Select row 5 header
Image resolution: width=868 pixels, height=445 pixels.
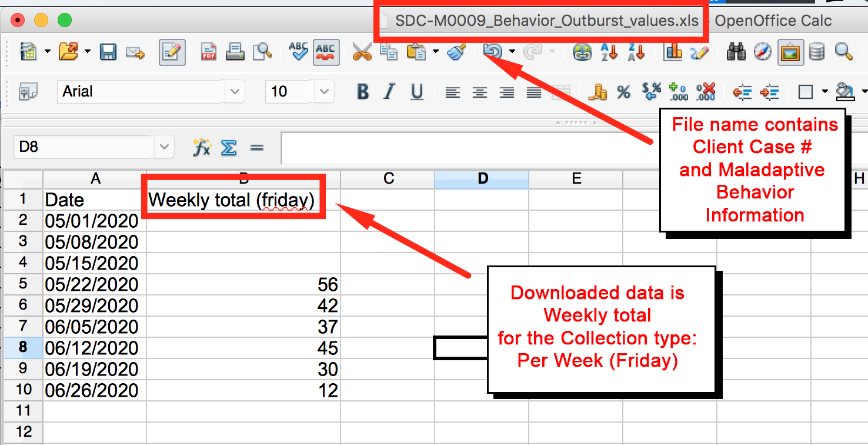click(23, 284)
